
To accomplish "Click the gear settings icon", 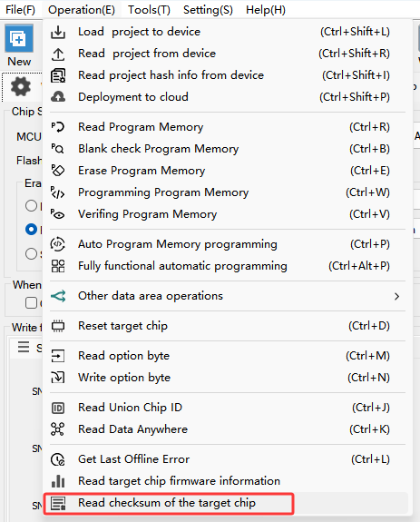I will 21,86.
